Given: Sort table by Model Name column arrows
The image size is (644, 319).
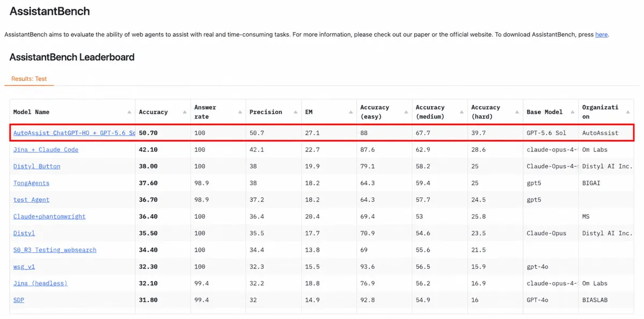Looking at the screenshot, I should click(x=129, y=112).
